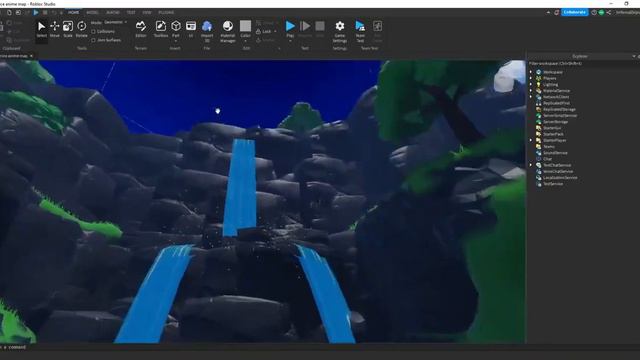Expand the Workspace tree node
This screenshot has width=640, height=360.
[531, 72]
